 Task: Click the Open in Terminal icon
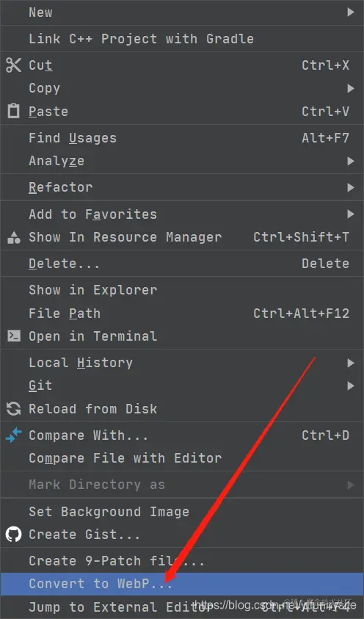(14, 336)
